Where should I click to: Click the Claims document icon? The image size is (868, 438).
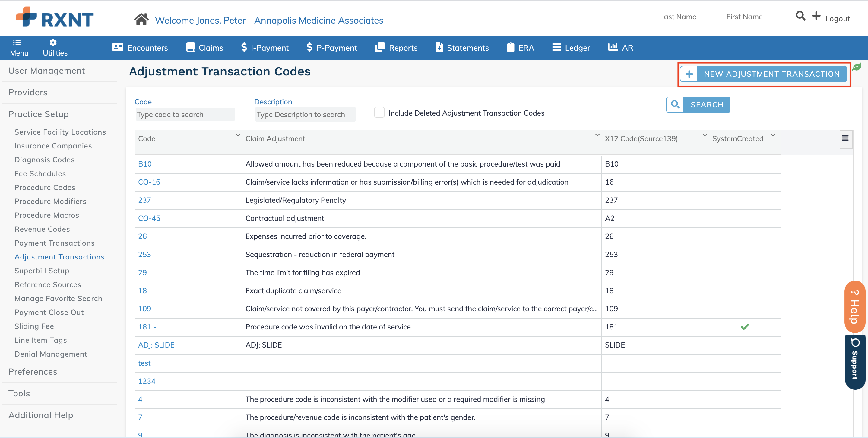190,47
